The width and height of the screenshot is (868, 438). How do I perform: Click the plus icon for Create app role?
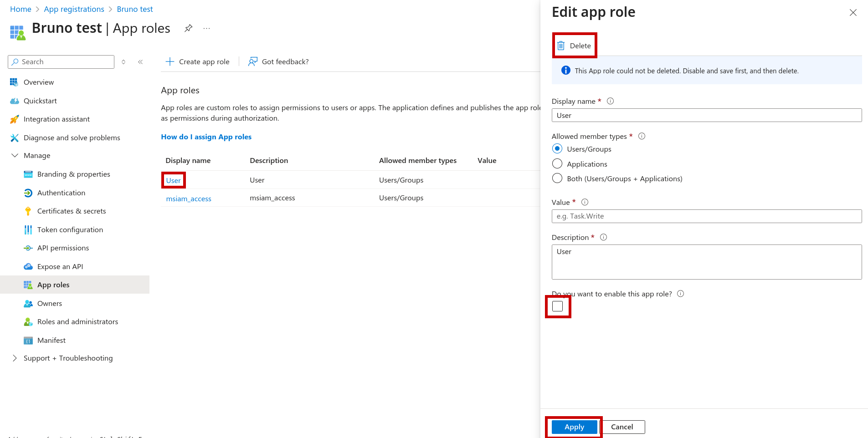(170, 61)
